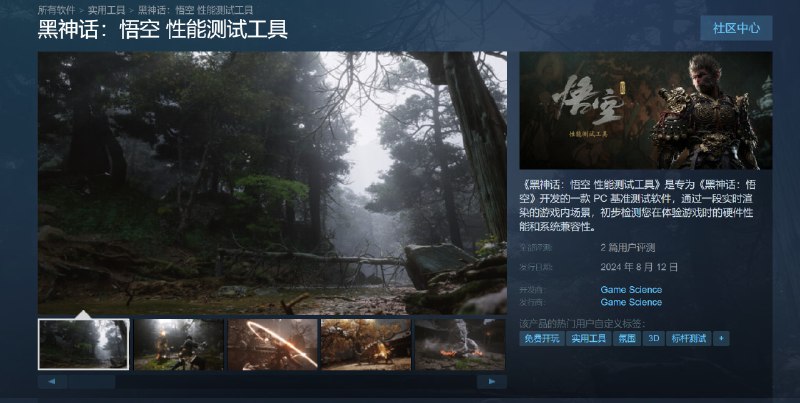Open the 3D tag
The image size is (800, 403).
(654, 338)
